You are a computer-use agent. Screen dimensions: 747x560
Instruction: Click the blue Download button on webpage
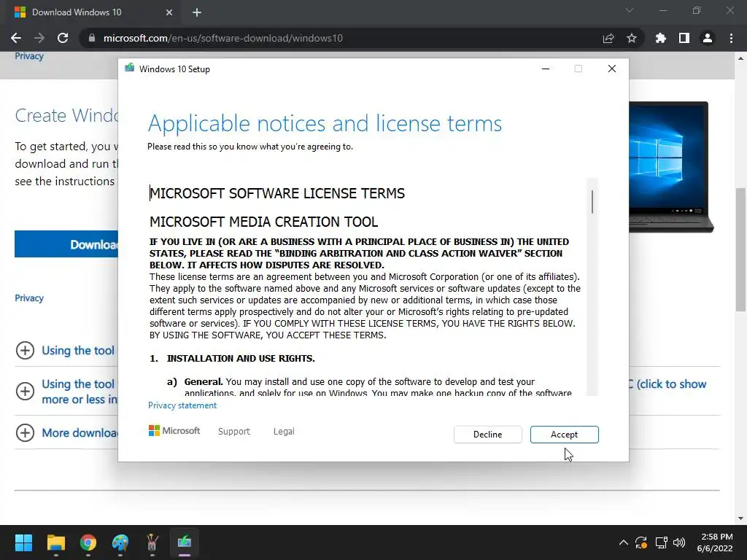(66, 244)
